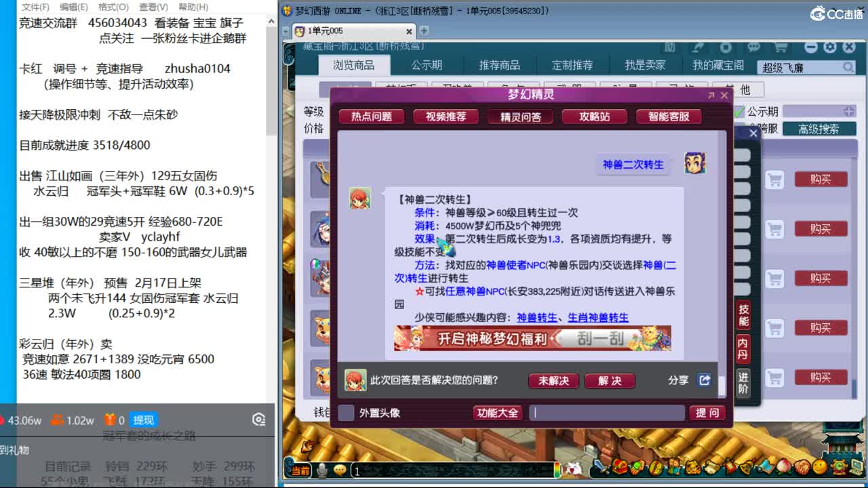Click the speech bubble icon in the chat bar
Viewport: 868px width, 488px height.
coord(340,470)
